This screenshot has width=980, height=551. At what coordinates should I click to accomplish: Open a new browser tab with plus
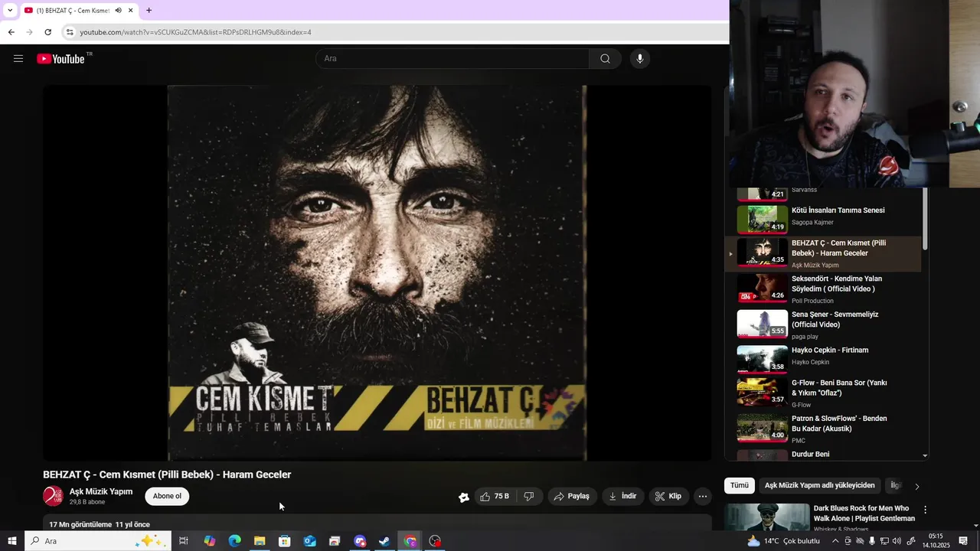(x=149, y=11)
